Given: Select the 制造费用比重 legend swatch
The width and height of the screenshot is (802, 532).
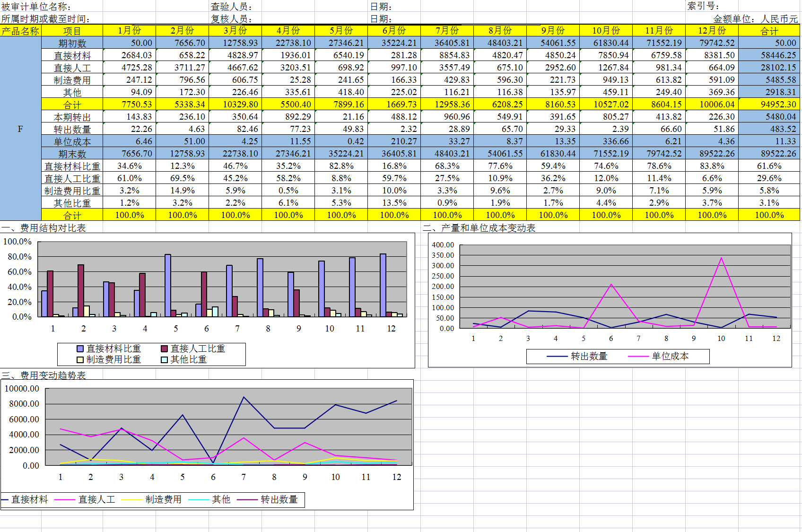Looking at the screenshot, I should (x=80, y=359).
